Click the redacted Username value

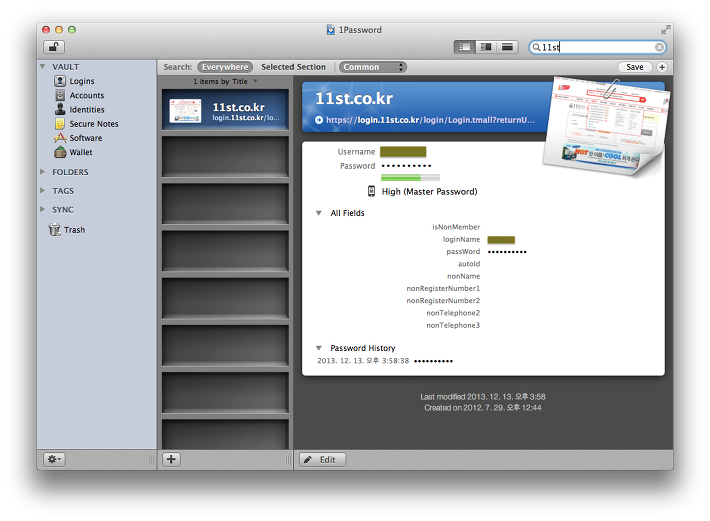coord(403,152)
